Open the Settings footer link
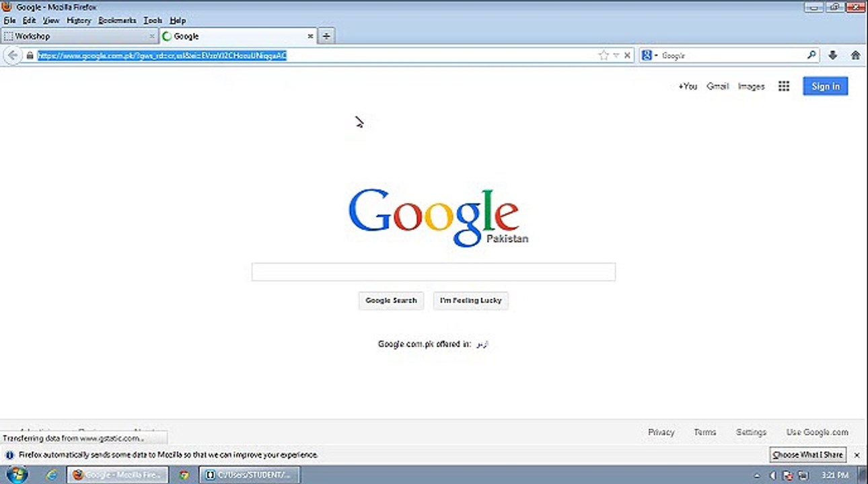The image size is (868, 484). [751, 432]
